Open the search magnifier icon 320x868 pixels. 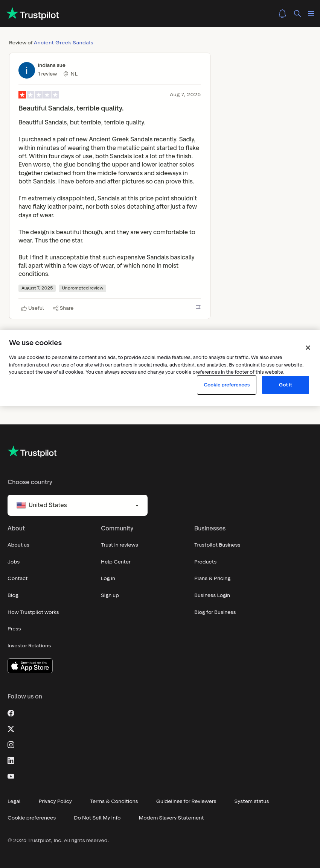[297, 14]
